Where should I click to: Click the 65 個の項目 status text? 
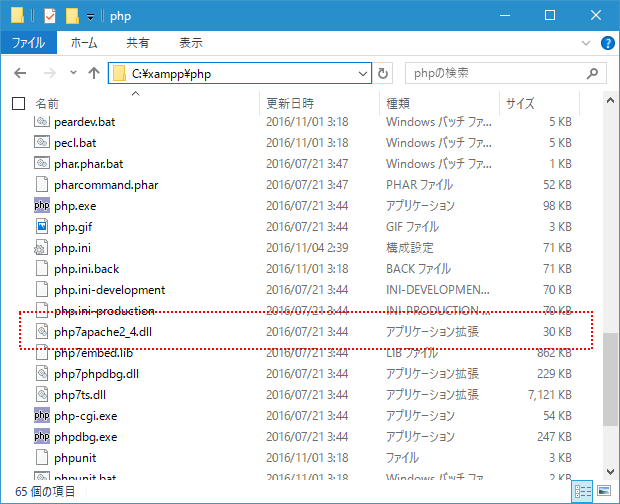tap(45, 491)
